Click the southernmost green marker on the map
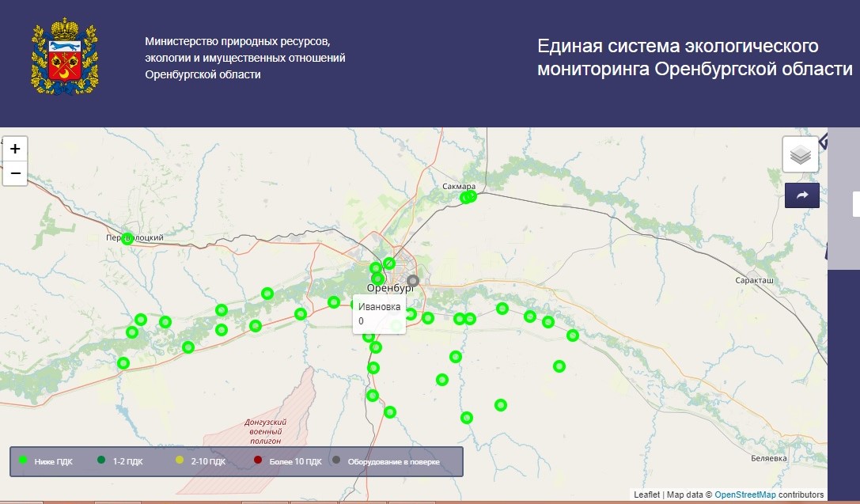This screenshot has width=860, height=504. [x=467, y=418]
